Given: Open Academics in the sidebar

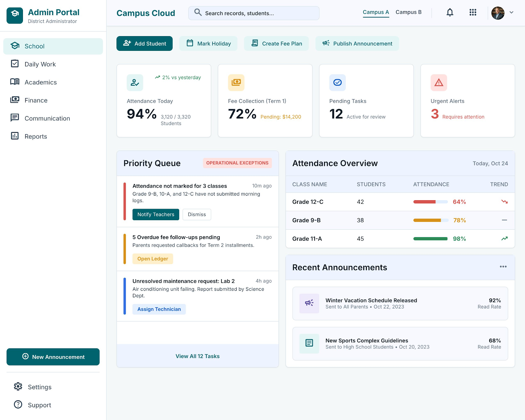Looking at the screenshot, I should tap(53, 82).
